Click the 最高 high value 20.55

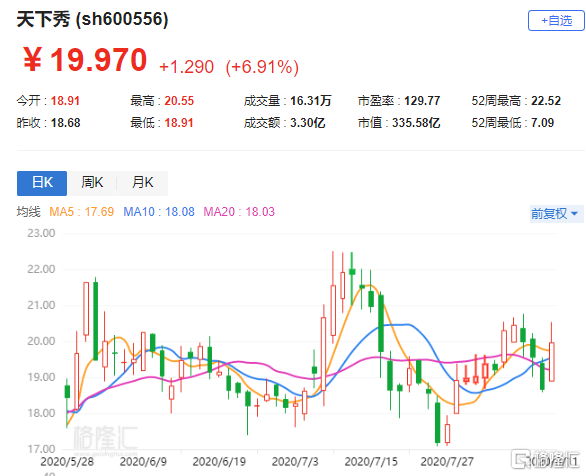click(179, 101)
